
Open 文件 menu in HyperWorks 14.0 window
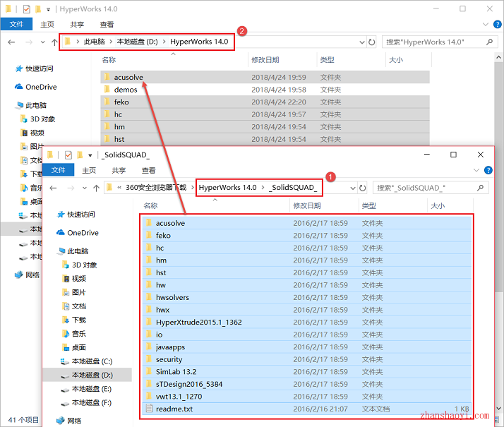point(16,24)
